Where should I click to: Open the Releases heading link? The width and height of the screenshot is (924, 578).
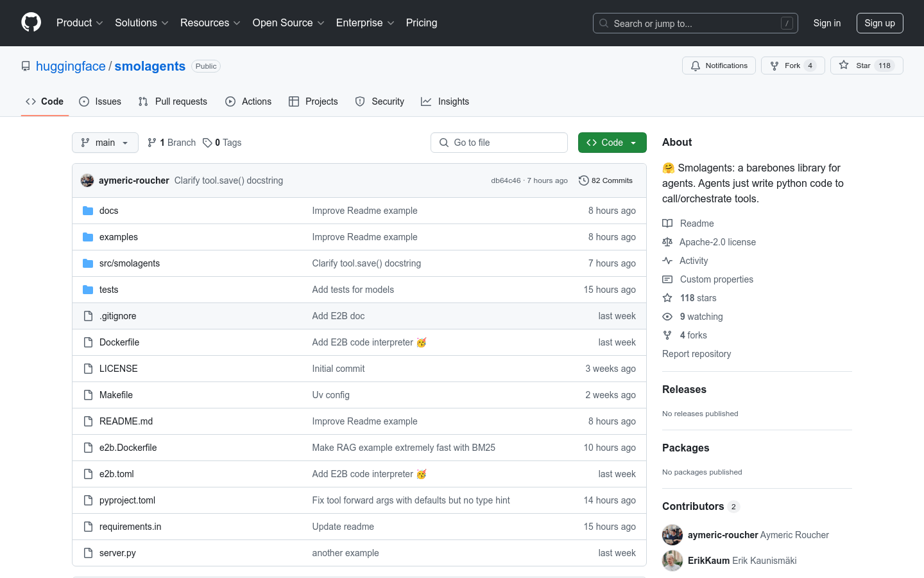point(684,389)
